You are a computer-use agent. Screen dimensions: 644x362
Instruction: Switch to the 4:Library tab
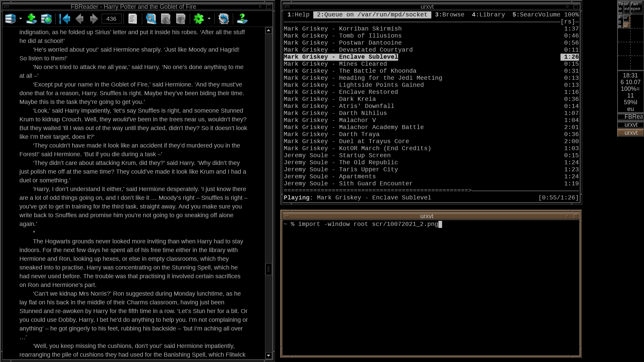[488, 15]
